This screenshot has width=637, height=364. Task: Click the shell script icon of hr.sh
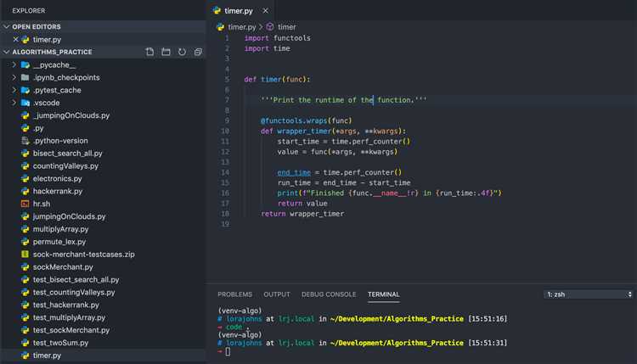pos(25,204)
